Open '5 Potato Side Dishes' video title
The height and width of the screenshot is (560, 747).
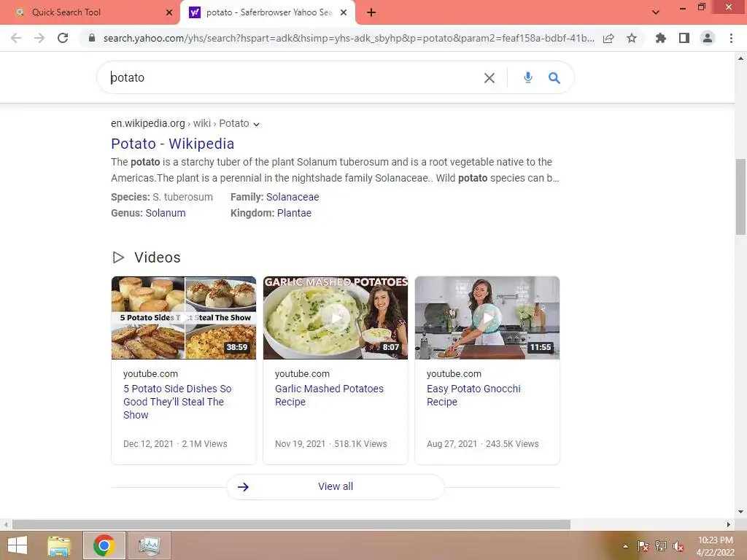[x=177, y=402]
